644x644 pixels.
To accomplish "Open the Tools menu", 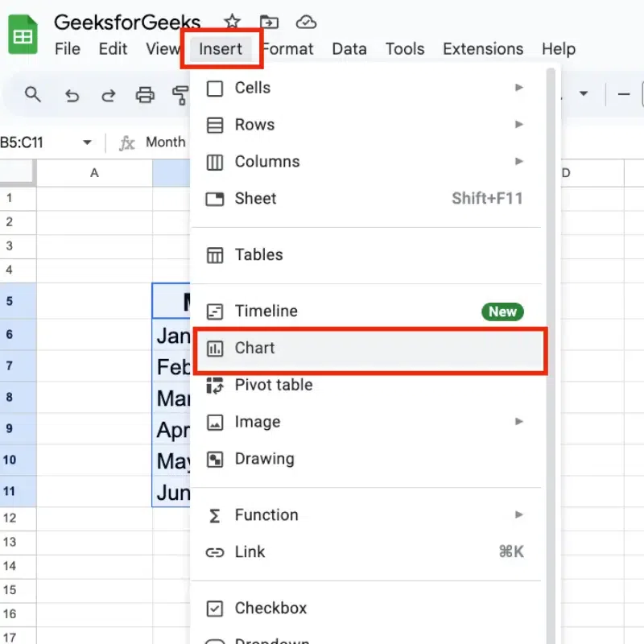I will [x=405, y=49].
